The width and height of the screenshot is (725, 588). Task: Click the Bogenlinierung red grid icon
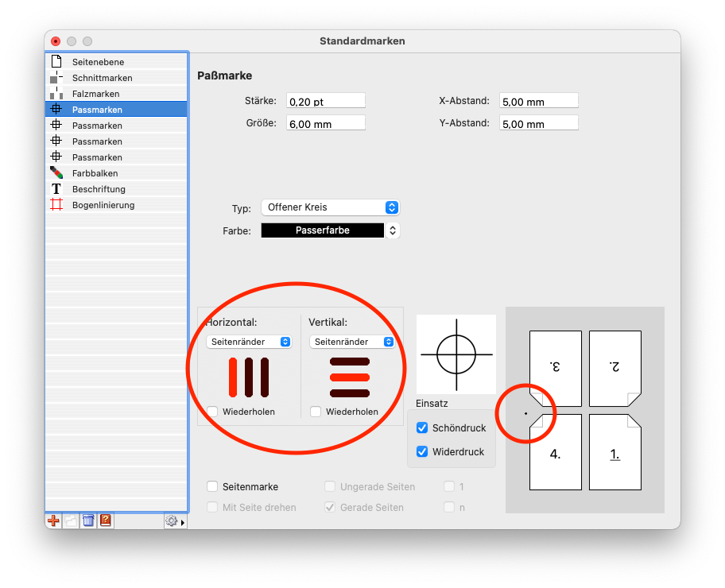[x=56, y=205]
